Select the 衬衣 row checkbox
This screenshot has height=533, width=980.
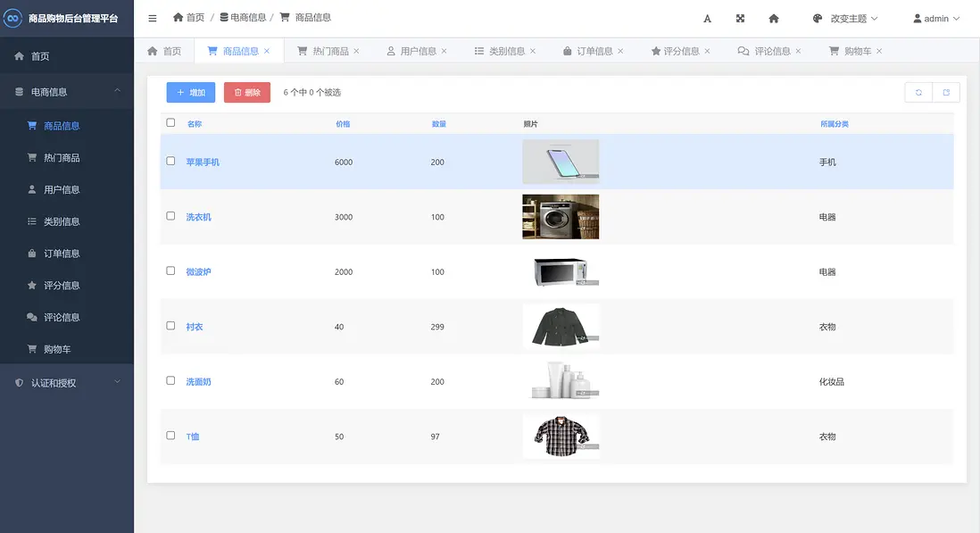[x=171, y=326]
